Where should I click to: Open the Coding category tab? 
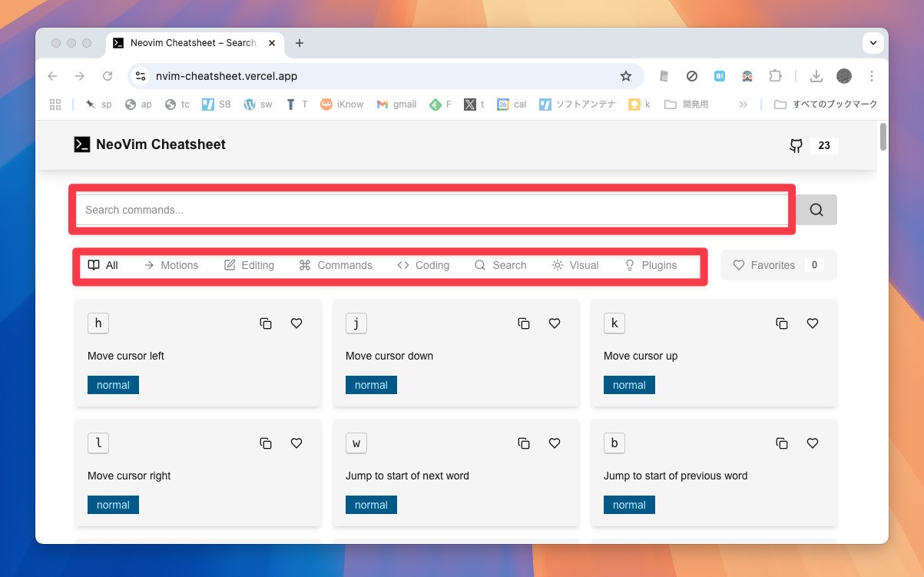tap(423, 265)
